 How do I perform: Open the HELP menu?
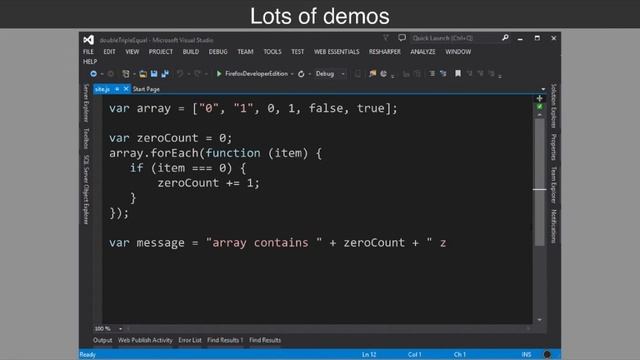click(x=90, y=62)
